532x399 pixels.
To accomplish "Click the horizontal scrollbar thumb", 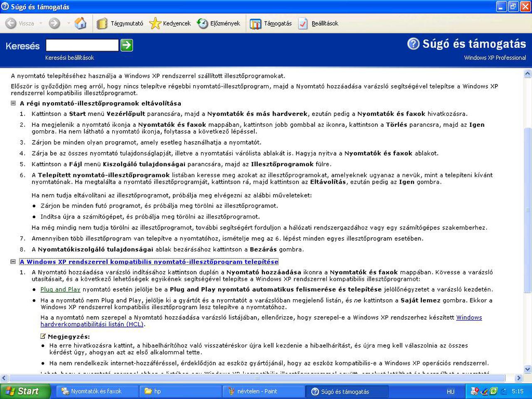I will point(257,378).
